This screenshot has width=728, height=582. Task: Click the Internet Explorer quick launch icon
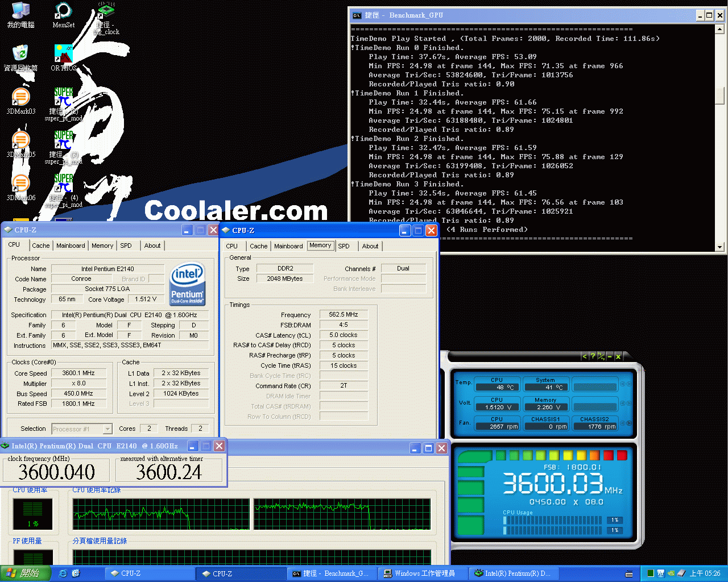click(63, 573)
